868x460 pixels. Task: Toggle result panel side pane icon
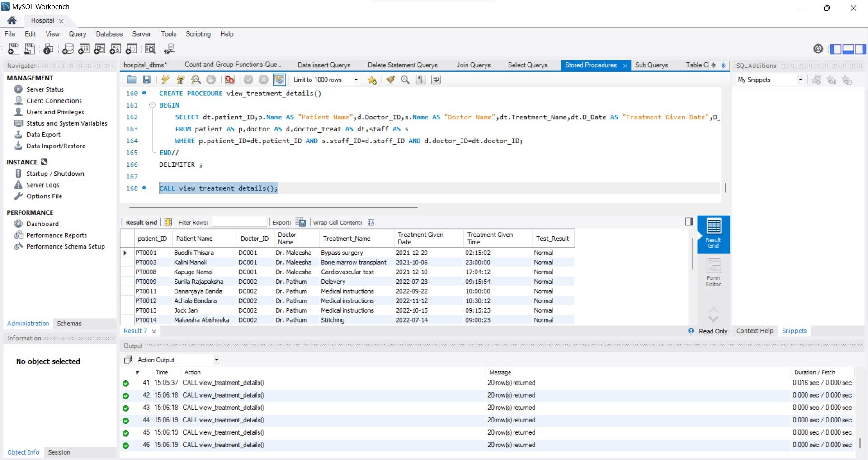coord(689,221)
